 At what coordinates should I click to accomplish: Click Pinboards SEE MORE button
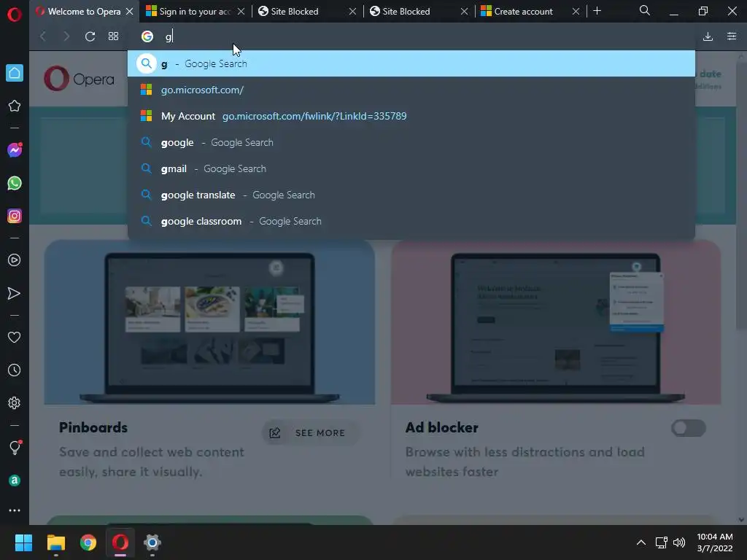click(310, 433)
